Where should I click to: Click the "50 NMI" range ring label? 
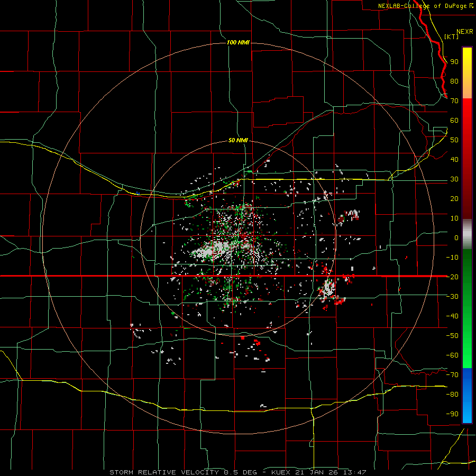(x=238, y=140)
